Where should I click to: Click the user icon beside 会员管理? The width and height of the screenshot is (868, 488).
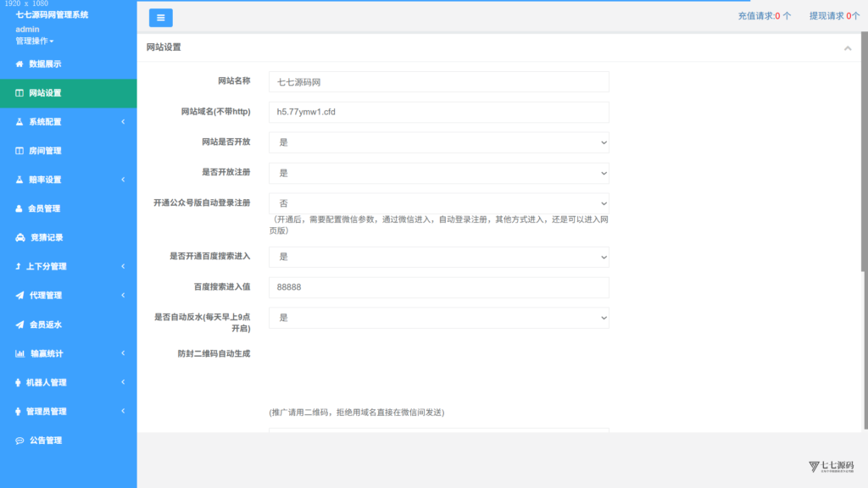coord(19,208)
